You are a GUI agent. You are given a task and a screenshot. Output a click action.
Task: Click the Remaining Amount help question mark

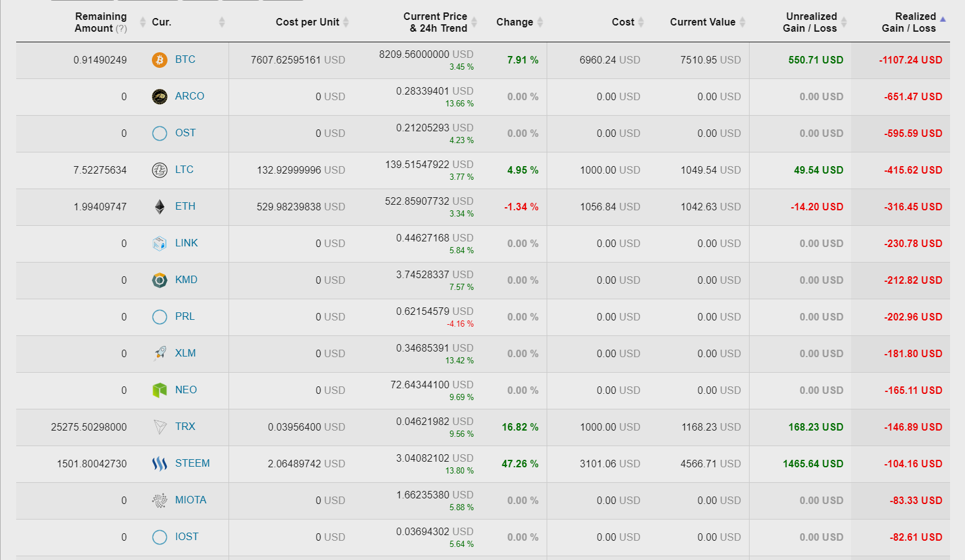(x=121, y=29)
